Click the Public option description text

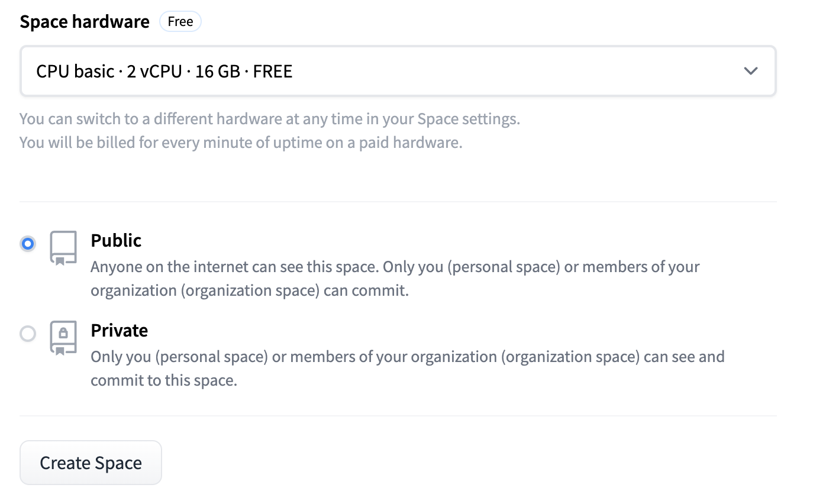395,278
